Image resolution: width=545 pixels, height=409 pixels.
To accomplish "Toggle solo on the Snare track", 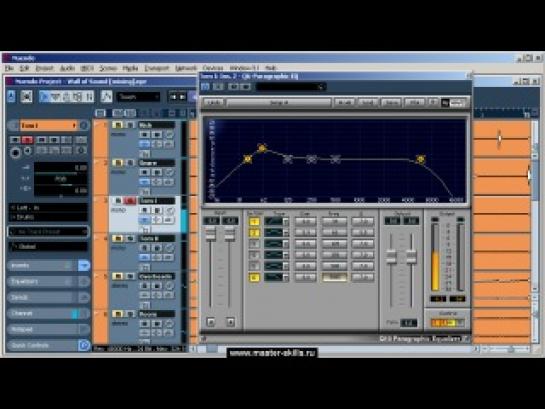I will point(130,163).
